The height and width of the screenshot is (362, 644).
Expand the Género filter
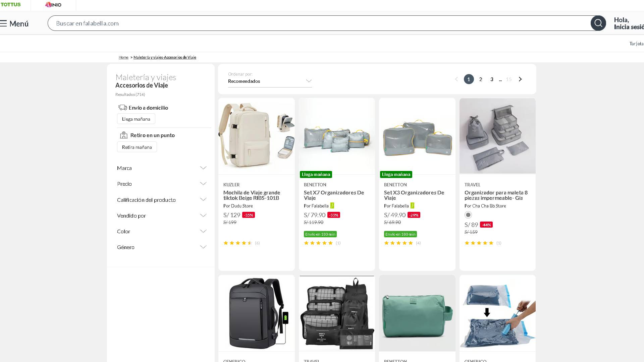point(162,247)
